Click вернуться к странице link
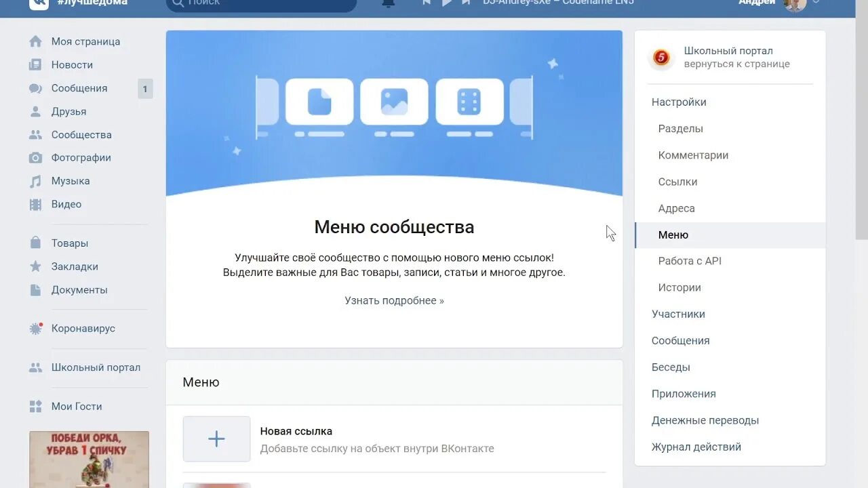Screen dimensions: 868x488 736,64
